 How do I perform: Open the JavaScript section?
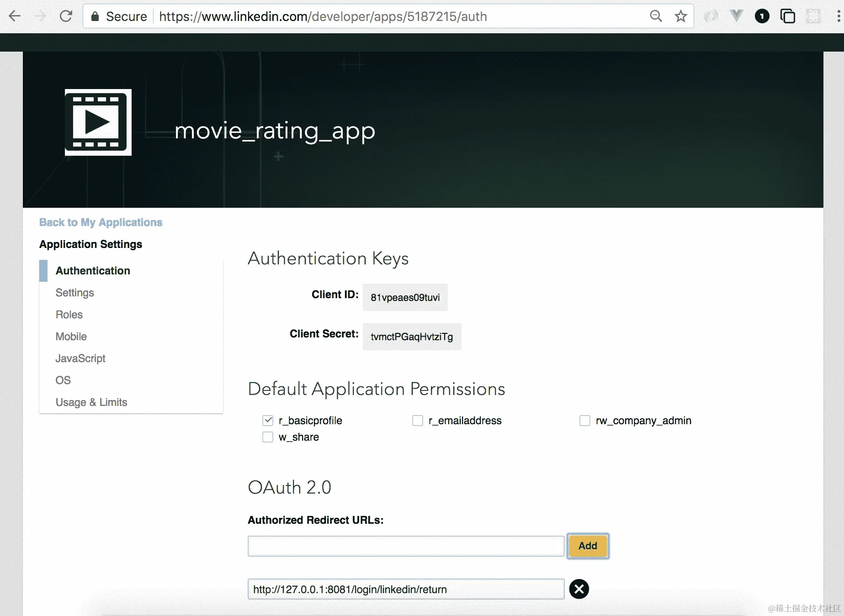pos(80,358)
